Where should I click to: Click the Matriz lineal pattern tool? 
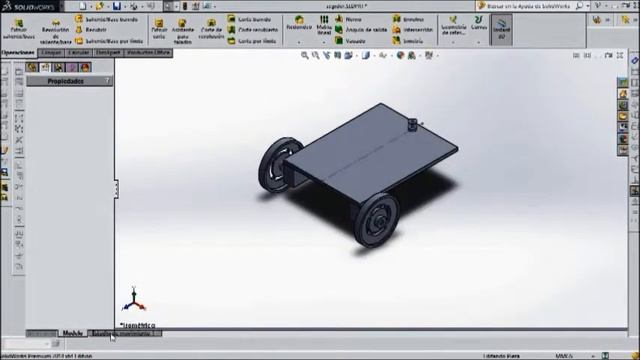click(324, 25)
